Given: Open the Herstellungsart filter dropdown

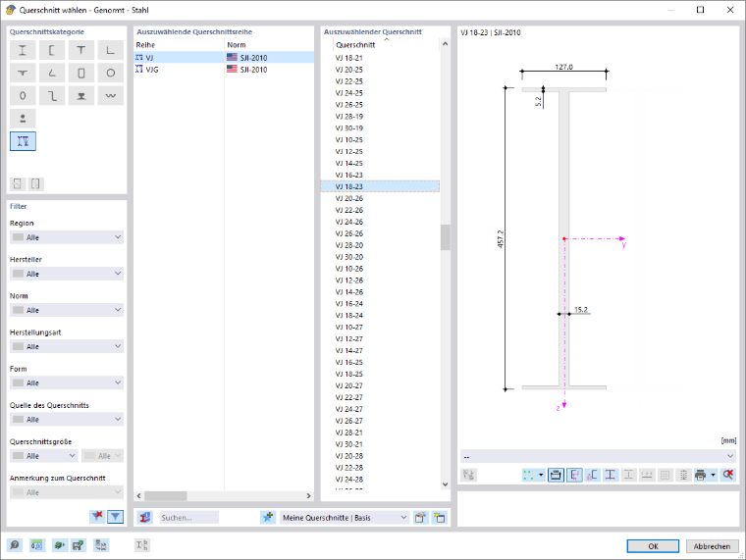Looking at the screenshot, I should (x=67, y=346).
